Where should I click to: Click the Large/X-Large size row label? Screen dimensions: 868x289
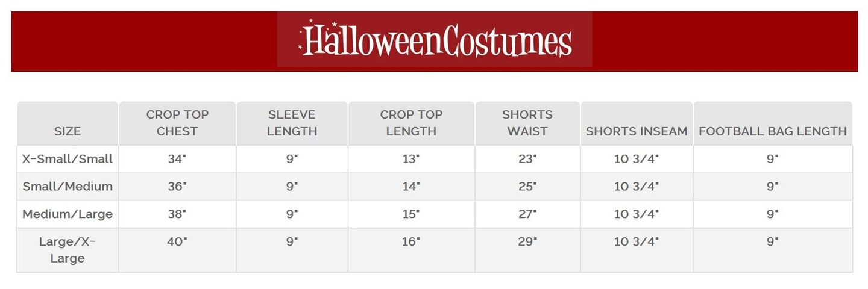68,250
